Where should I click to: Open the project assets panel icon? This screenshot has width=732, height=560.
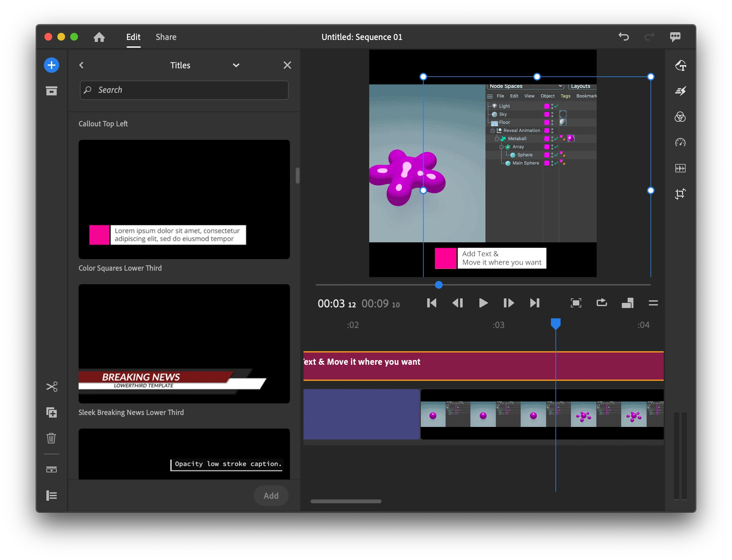(51, 91)
